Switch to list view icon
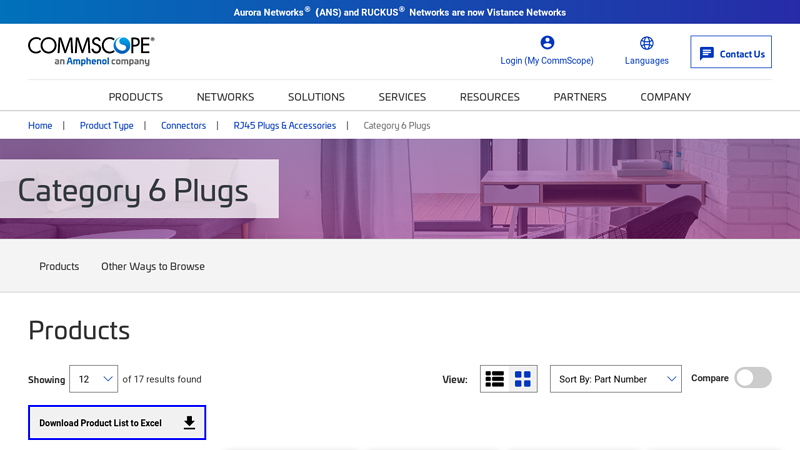The height and width of the screenshot is (450, 800). (x=494, y=379)
